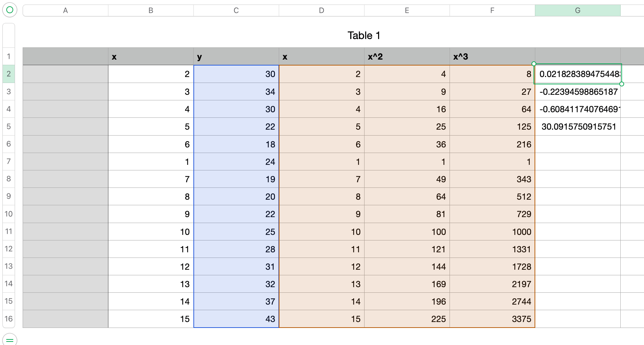Select column G header
The image size is (644, 345).
click(577, 10)
